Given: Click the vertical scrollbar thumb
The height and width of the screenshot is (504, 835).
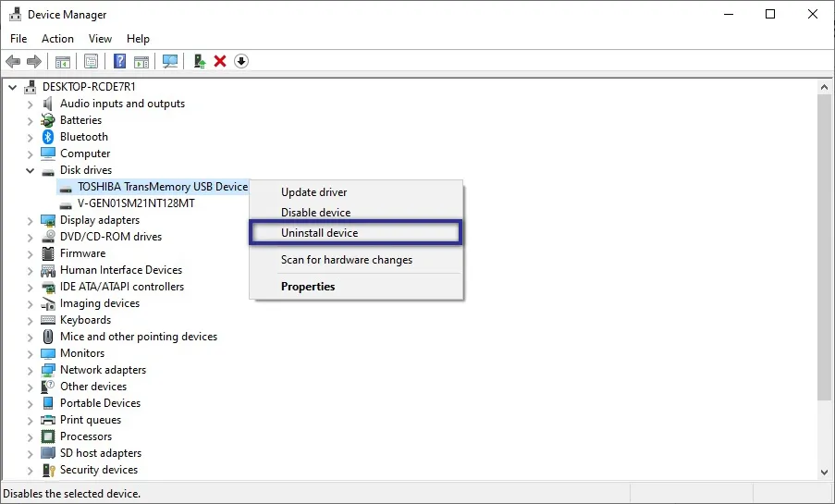Looking at the screenshot, I should pos(824,247).
